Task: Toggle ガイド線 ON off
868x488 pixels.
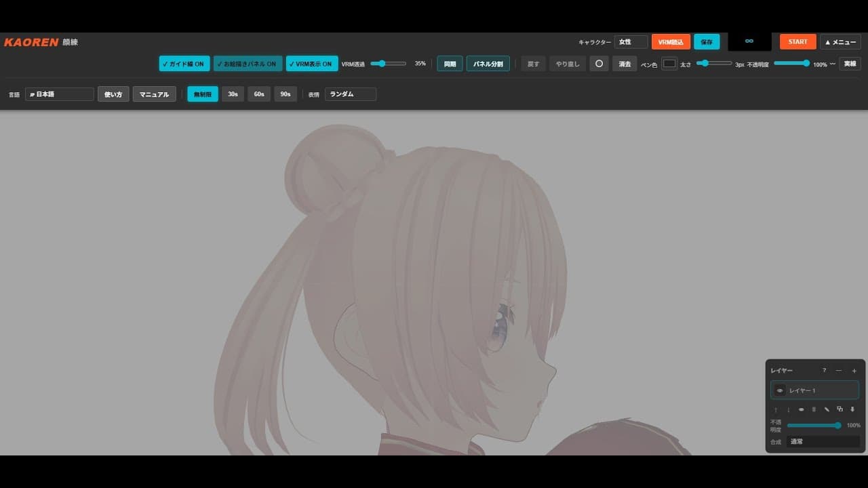Action: click(x=184, y=63)
